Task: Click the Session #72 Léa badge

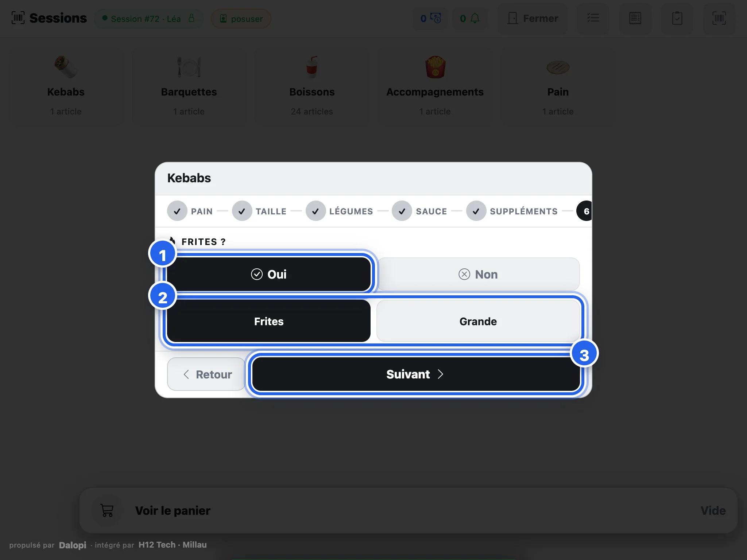Action: pyautogui.click(x=148, y=19)
